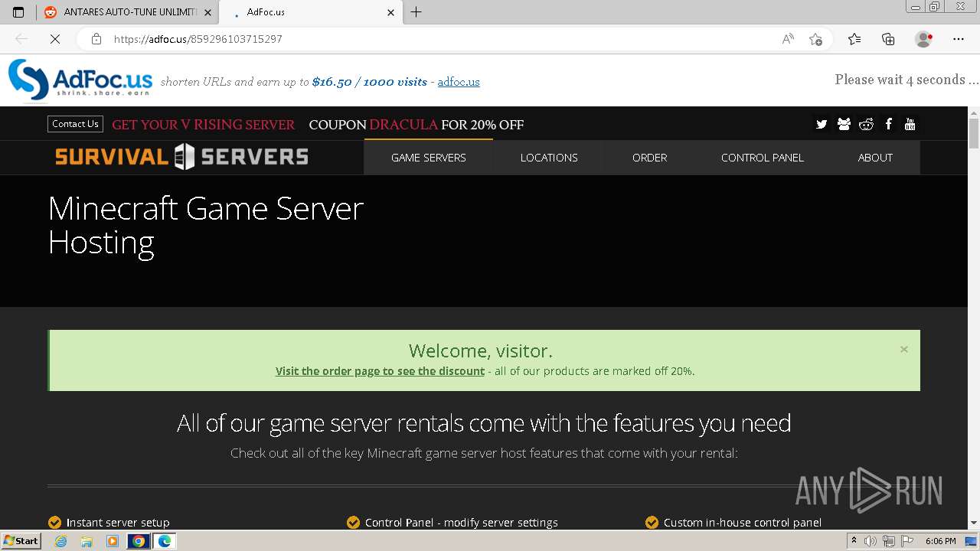Launch Internet Explorer from the taskbar
The width and height of the screenshot is (980, 551).
[x=60, y=541]
